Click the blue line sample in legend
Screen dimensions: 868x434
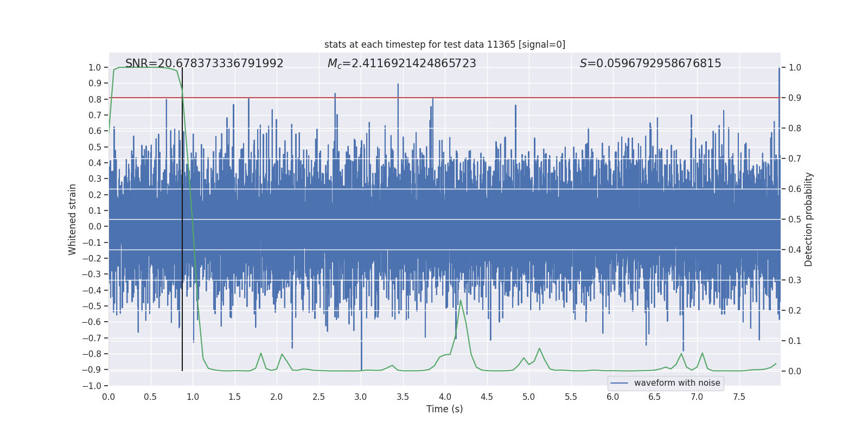(x=619, y=383)
